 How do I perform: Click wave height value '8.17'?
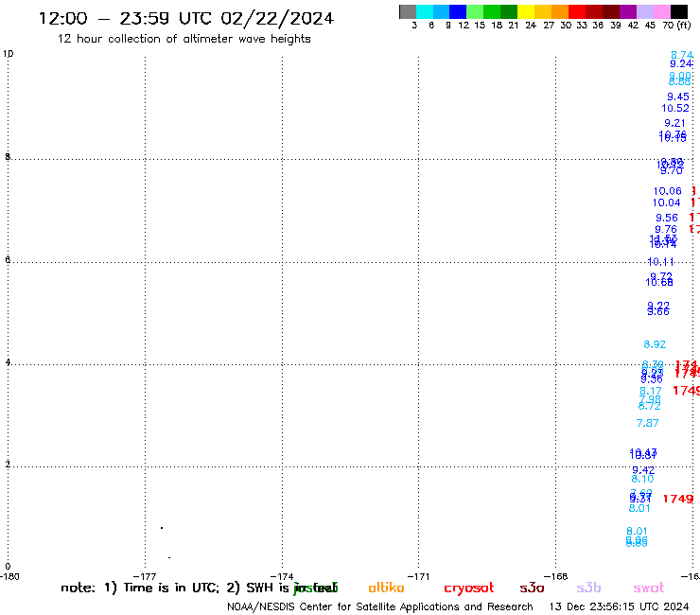(x=651, y=392)
